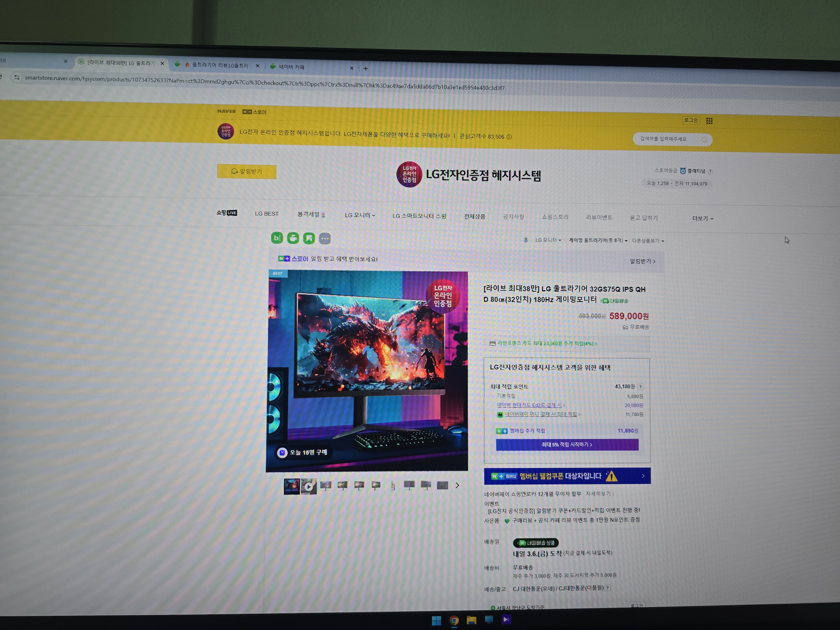Screen dimensions: 840x630
Task: Click the yellow 알림받기 button
Action: [247, 172]
